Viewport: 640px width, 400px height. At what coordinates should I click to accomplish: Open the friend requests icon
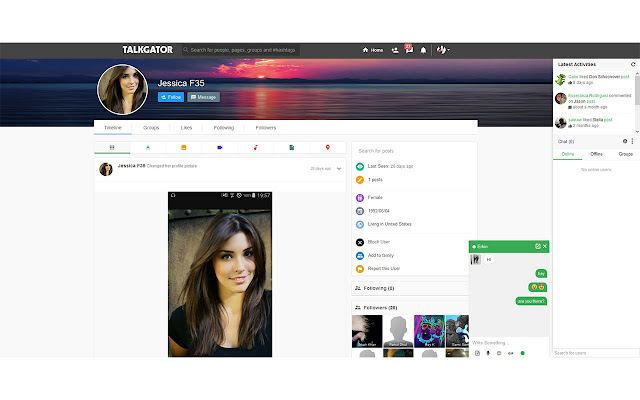[395, 50]
